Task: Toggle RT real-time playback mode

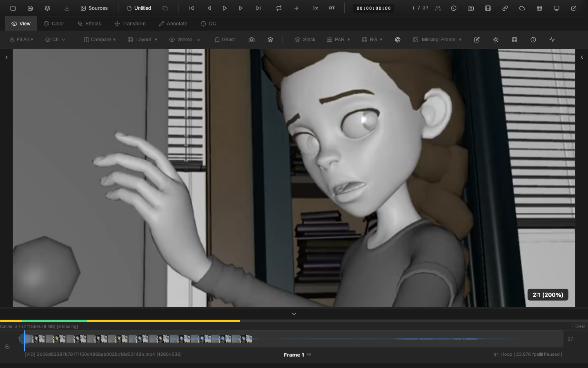Action: tap(332, 8)
